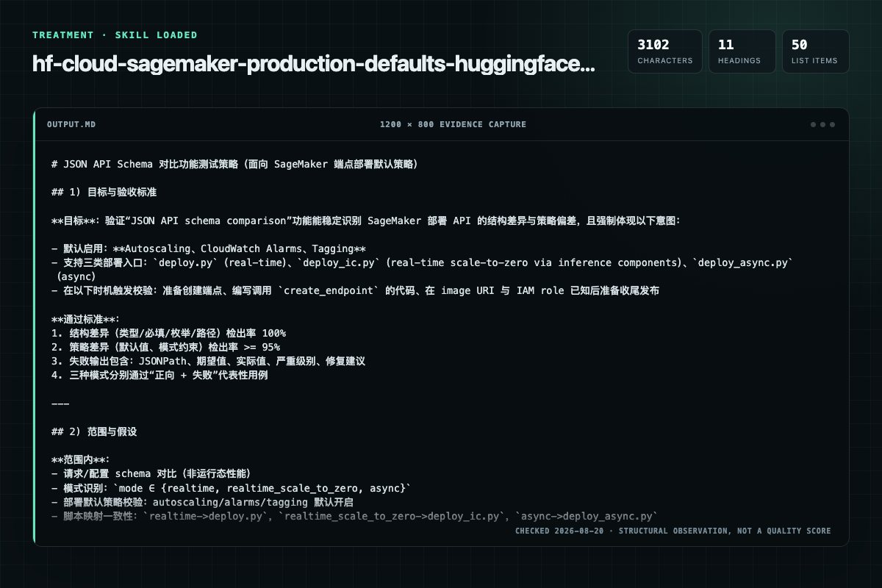Click the "在以下时机触发校验" list item
Image resolution: width=882 pixels, height=588 pixels.
[x=355, y=291]
